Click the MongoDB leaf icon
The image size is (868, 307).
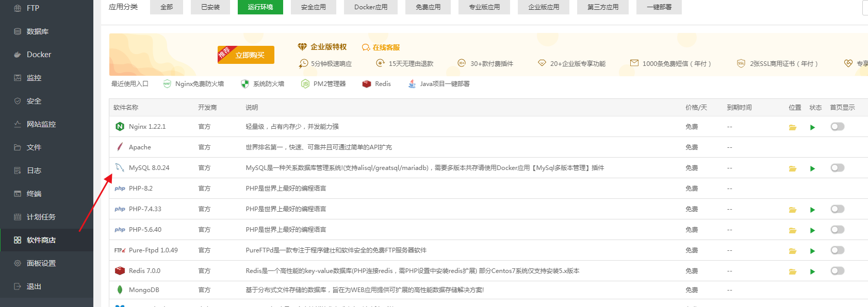pyautogui.click(x=120, y=290)
